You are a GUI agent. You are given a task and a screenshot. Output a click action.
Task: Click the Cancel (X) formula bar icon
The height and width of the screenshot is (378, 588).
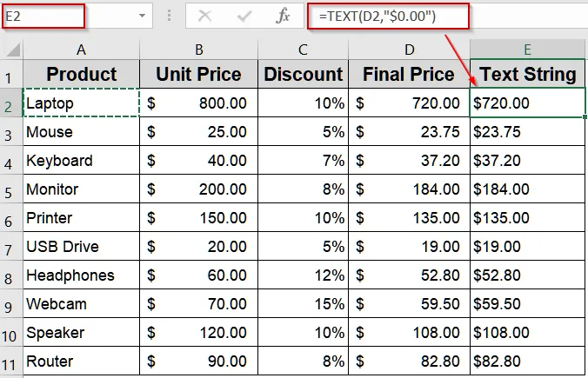(204, 17)
